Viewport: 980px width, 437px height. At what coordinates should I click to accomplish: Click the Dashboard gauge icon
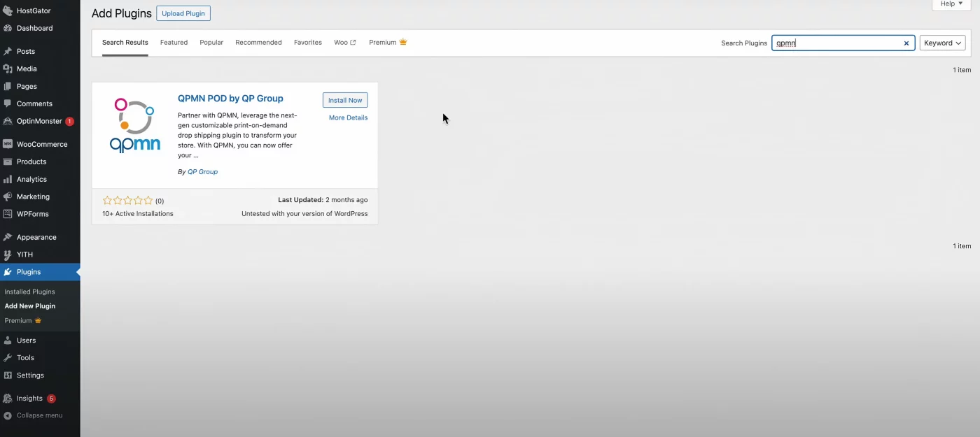tap(8, 28)
